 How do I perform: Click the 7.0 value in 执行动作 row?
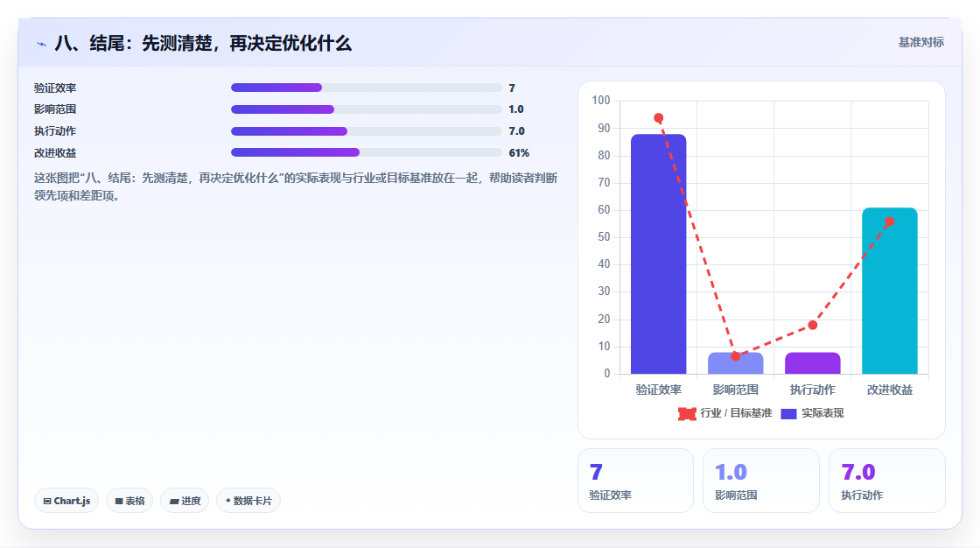pos(516,131)
